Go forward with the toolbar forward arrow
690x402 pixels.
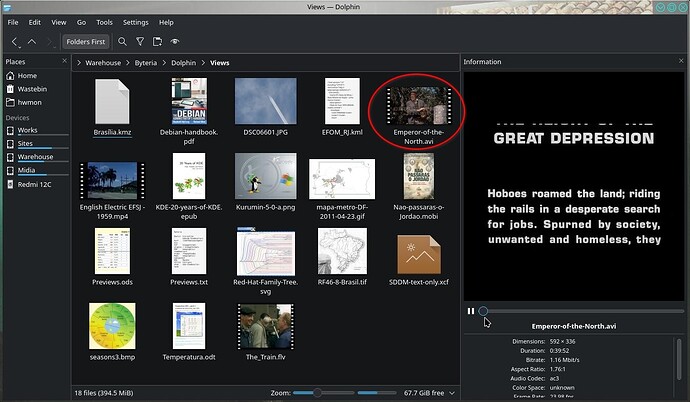[x=49, y=42]
